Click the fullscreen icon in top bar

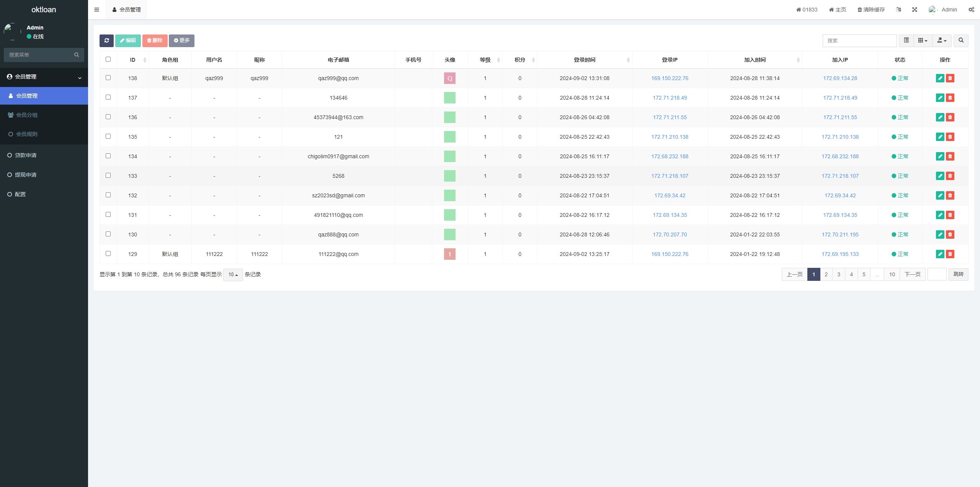[x=915, y=10]
